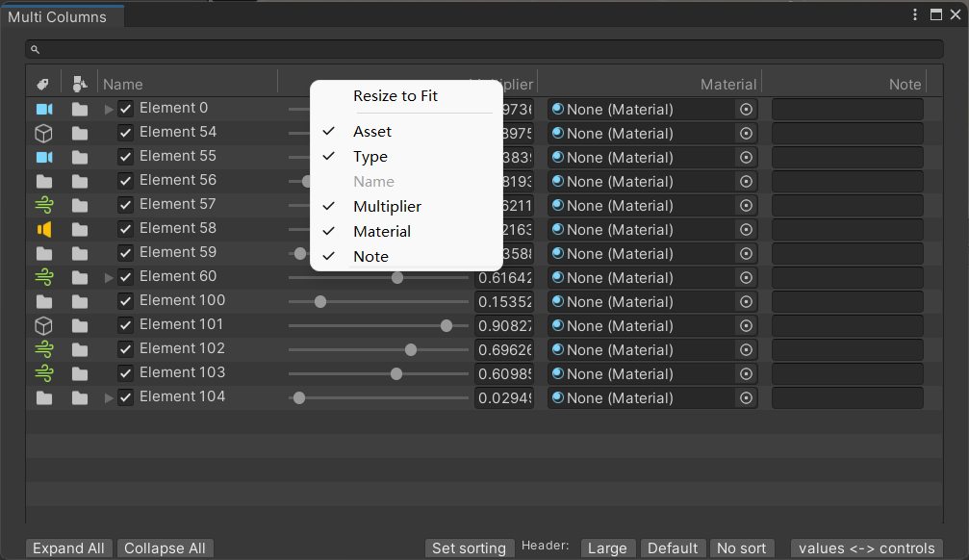Click the cube asset icon for Element 101

tap(44, 326)
